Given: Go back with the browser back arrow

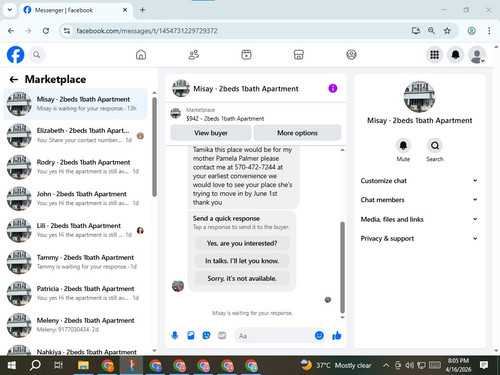Looking at the screenshot, I should (x=11, y=31).
